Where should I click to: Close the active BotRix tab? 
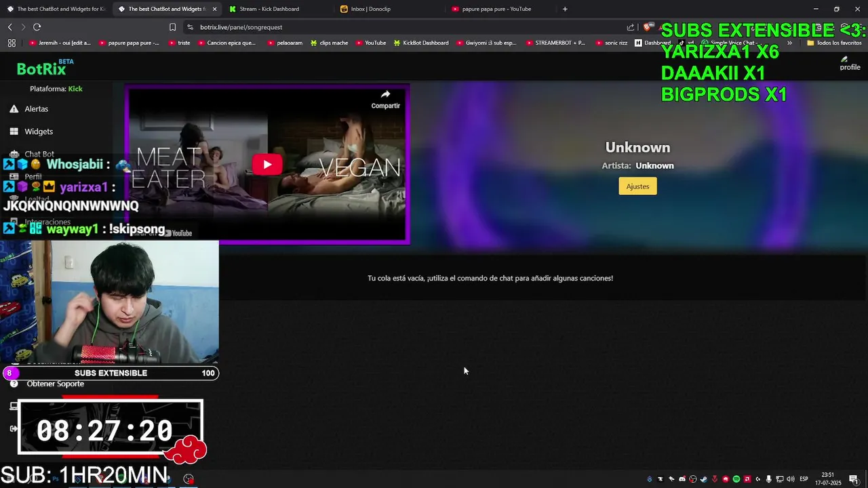tap(215, 9)
